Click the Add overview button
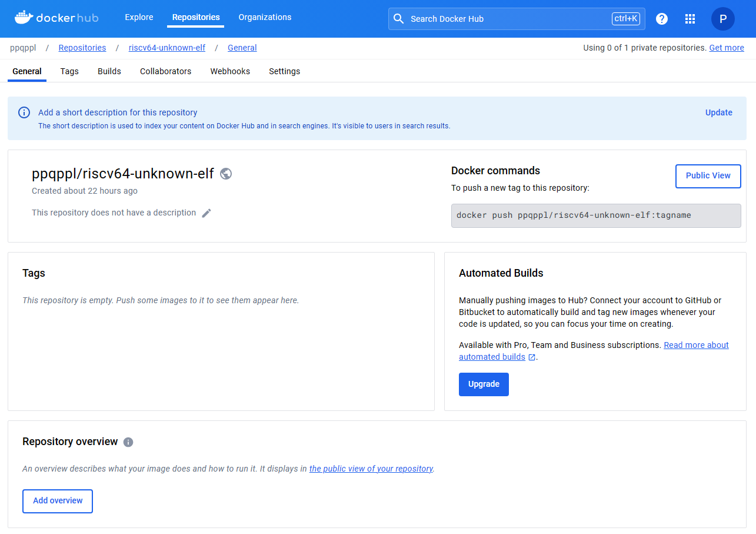Image resolution: width=756 pixels, height=534 pixels. [58, 501]
